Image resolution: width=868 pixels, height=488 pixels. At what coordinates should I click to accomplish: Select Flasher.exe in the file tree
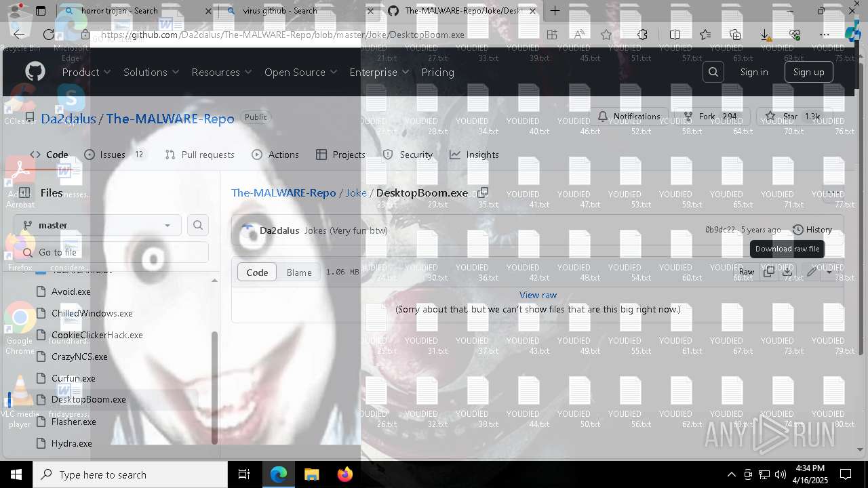click(74, 422)
